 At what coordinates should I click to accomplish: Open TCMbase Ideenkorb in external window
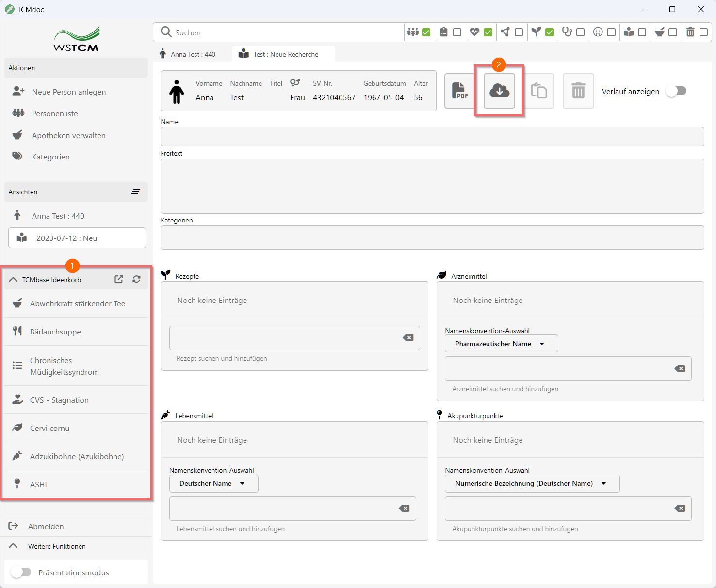point(119,279)
